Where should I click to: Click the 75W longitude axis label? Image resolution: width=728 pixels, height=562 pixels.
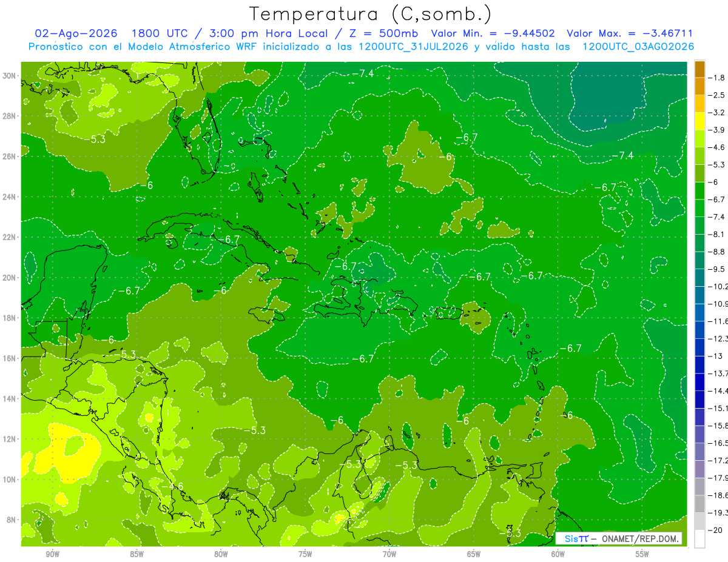pyautogui.click(x=306, y=554)
